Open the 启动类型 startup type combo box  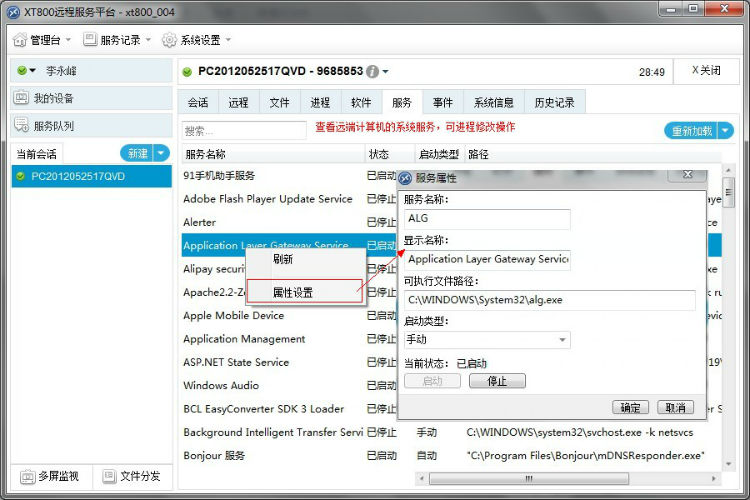pyautogui.click(x=486, y=340)
